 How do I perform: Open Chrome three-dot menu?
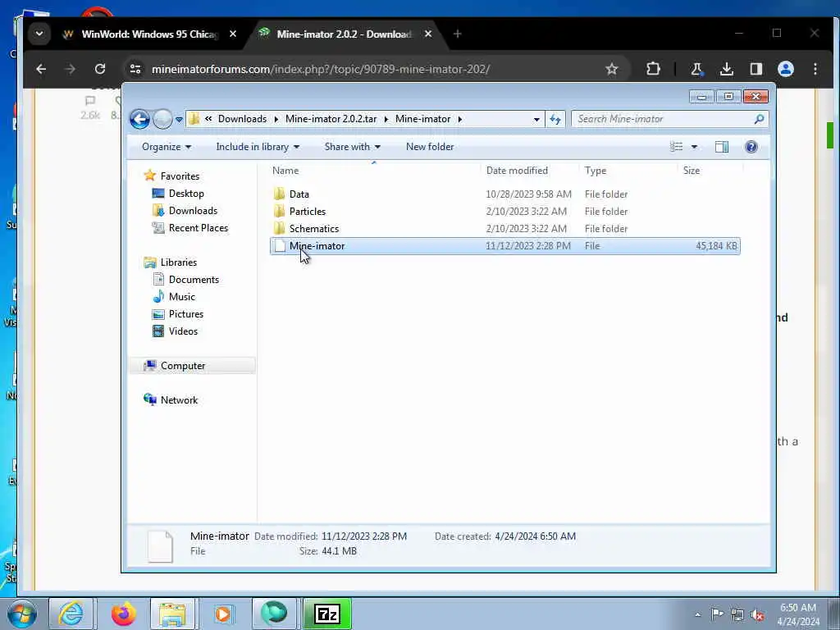tap(815, 69)
